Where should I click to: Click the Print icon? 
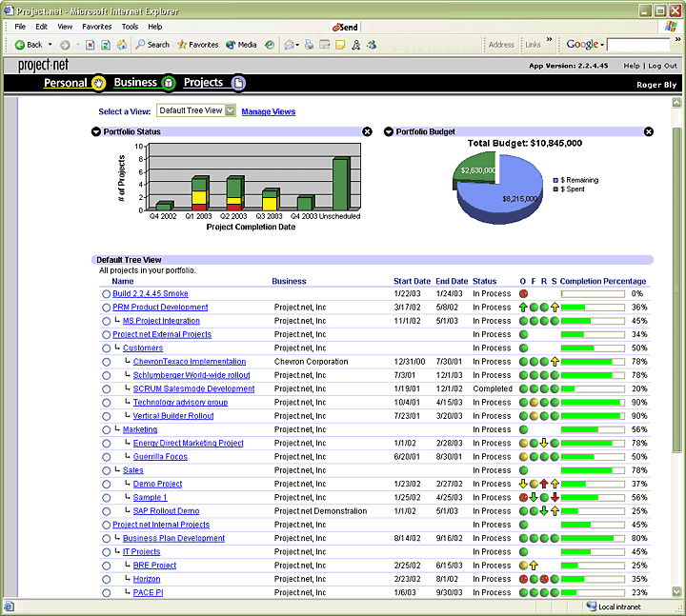[x=310, y=45]
